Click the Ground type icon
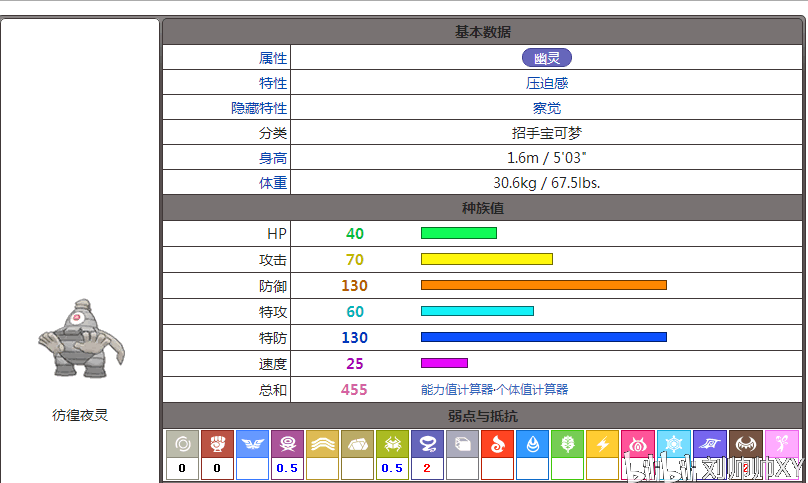Viewport: 808px width, 483px height. tap(322, 444)
